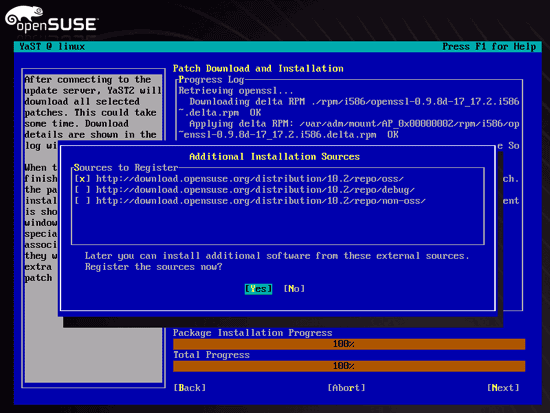This screenshot has height=413, width=550.
Task: Click 'Retrieving openssl...' log line
Action: point(236,91)
